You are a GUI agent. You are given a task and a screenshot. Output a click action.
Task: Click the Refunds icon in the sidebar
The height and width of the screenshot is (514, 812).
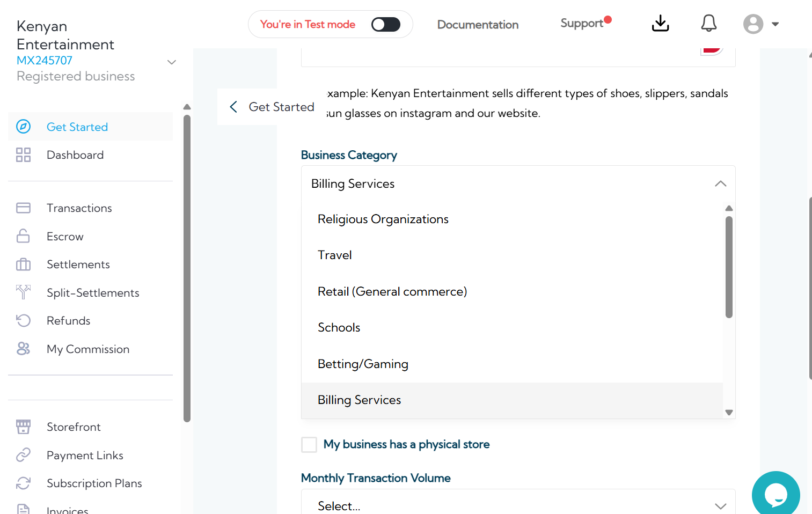23,321
